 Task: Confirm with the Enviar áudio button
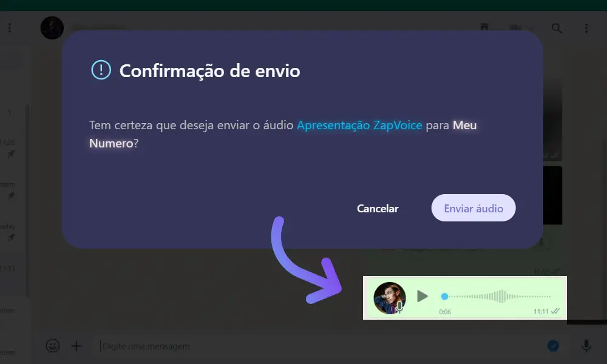click(x=473, y=208)
